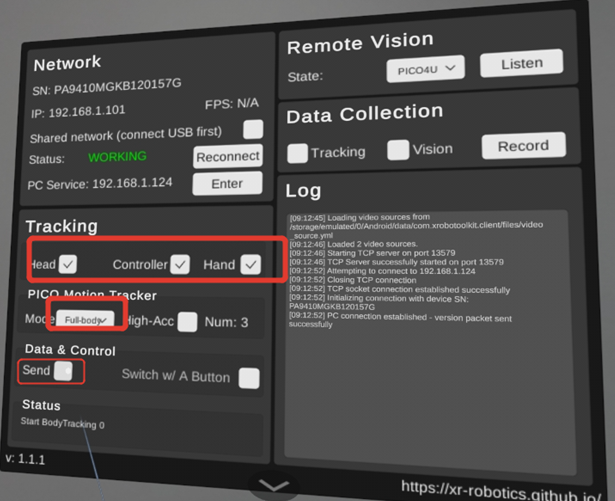Click the FPS: N/A readout
Screen dimensions: 615x501
coord(231,104)
